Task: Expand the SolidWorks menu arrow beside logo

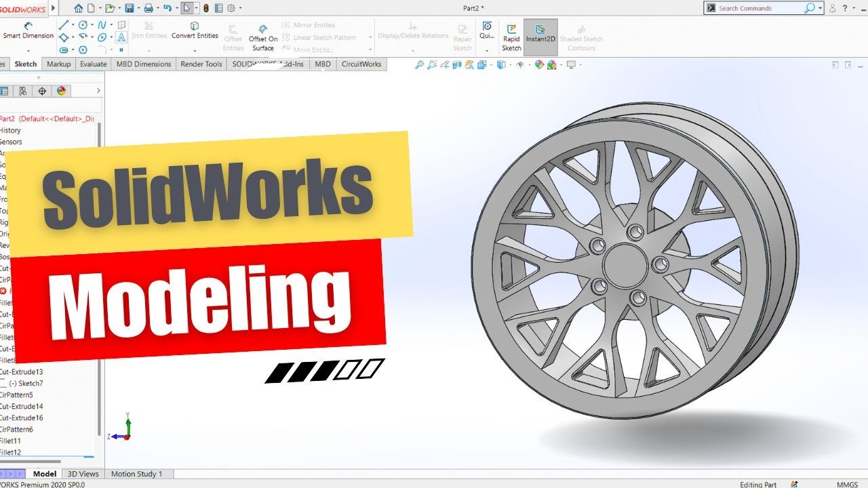Action: click(x=54, y=8)
